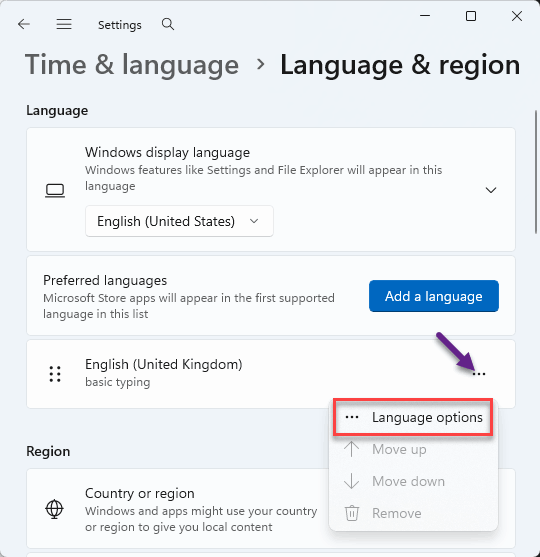Viewport: 540px width, 557px height.
Task: Open the hamburger navigation menu
Action: [64, 24]
